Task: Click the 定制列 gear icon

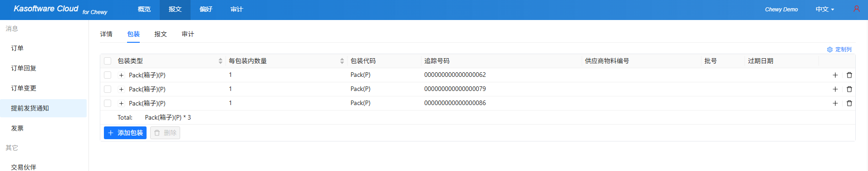Action: pos(830,50)
